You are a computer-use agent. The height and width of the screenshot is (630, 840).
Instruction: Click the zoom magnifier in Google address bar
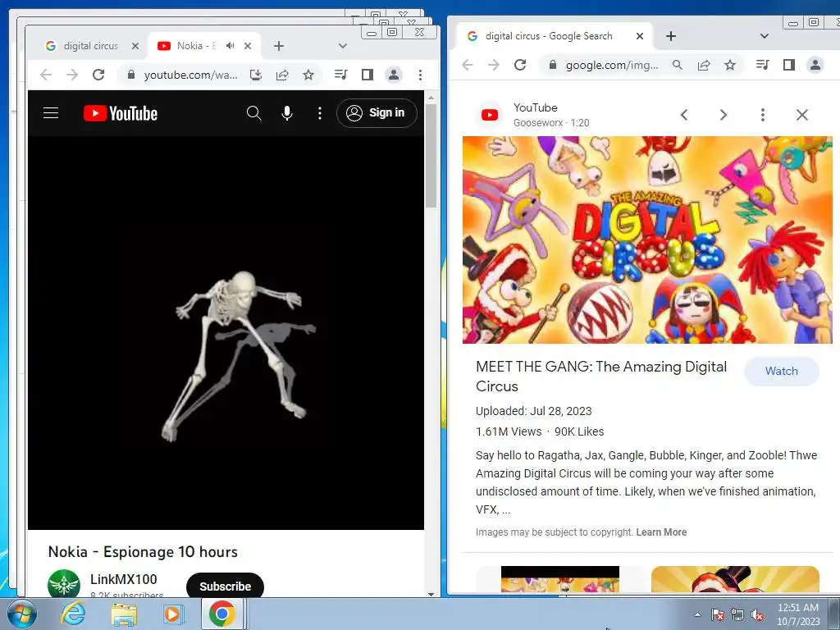[678, 65]
